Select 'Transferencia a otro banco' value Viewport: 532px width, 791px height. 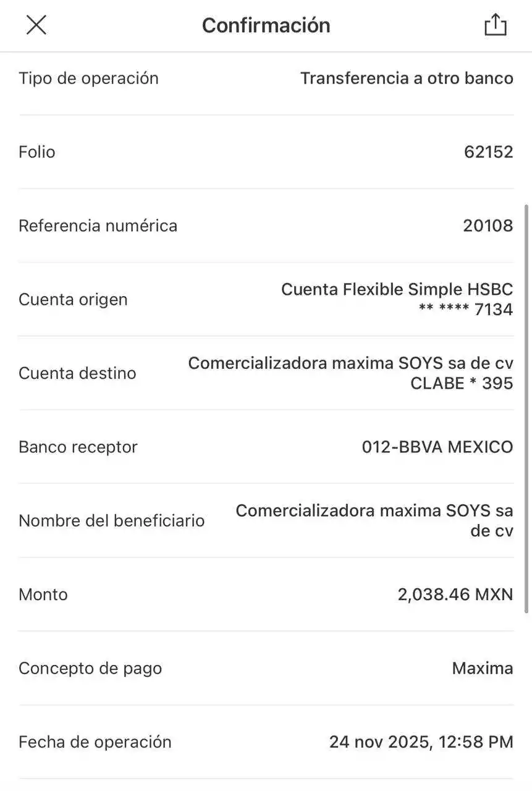(407, 78)
